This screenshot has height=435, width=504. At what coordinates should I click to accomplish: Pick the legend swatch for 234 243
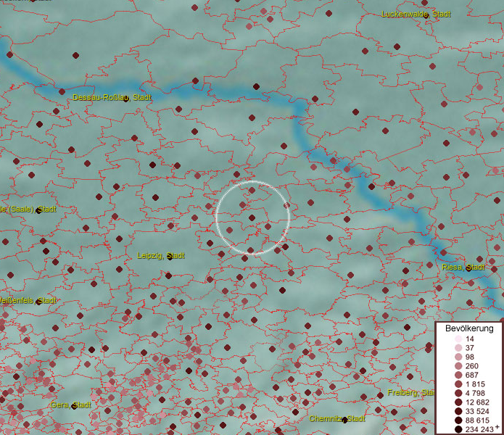click(x=458, y=429)
